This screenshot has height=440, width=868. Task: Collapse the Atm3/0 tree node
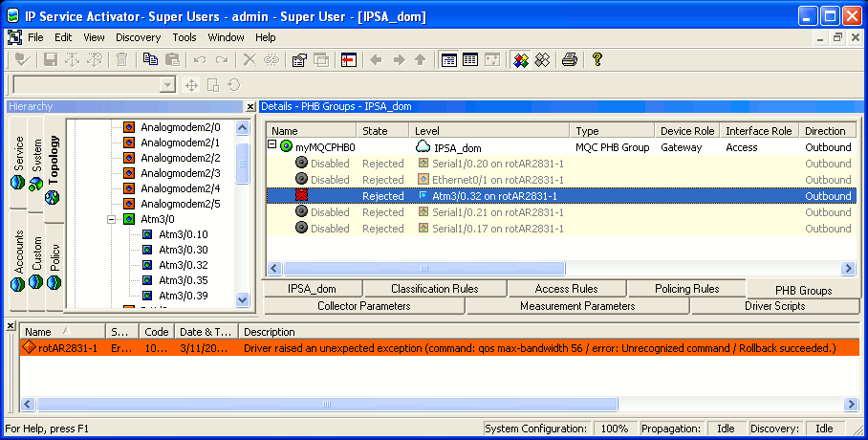coord(111,219)
